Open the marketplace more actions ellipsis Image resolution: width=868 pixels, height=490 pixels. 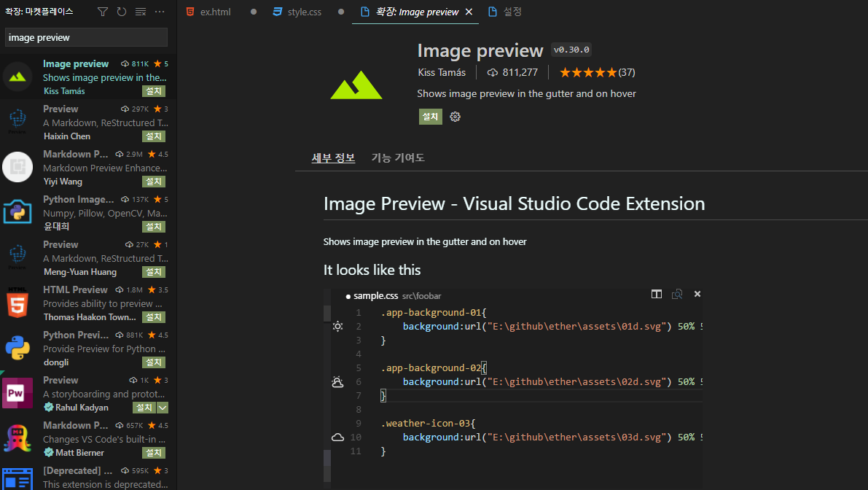(160, 12)
